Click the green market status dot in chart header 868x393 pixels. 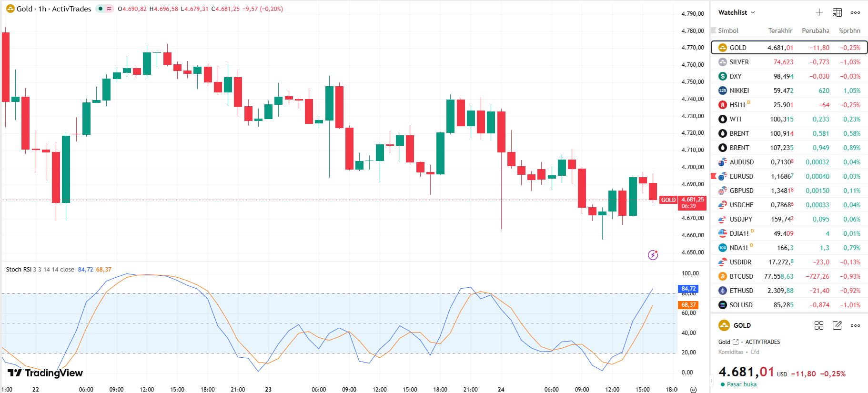[x=101, y=9]
